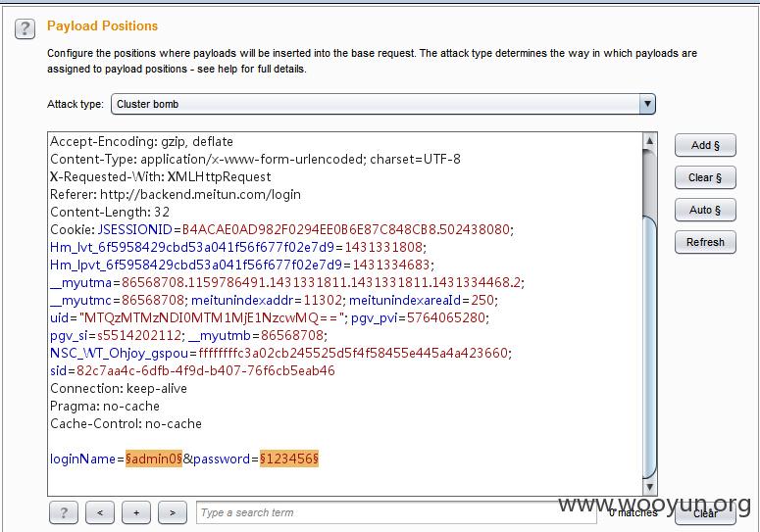
Task: Click the JSESSIONID cookie name
Action: pyautogui.click(x=134, y=229)
